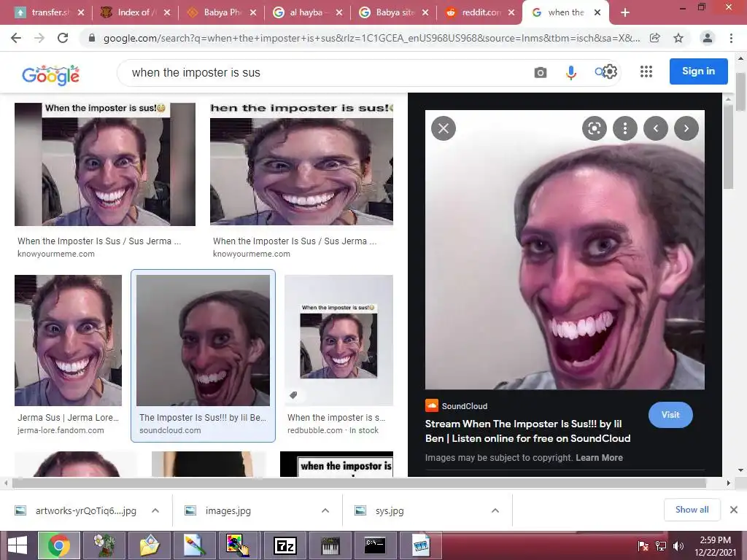Search inside image with Lens icon

point(594,128)
